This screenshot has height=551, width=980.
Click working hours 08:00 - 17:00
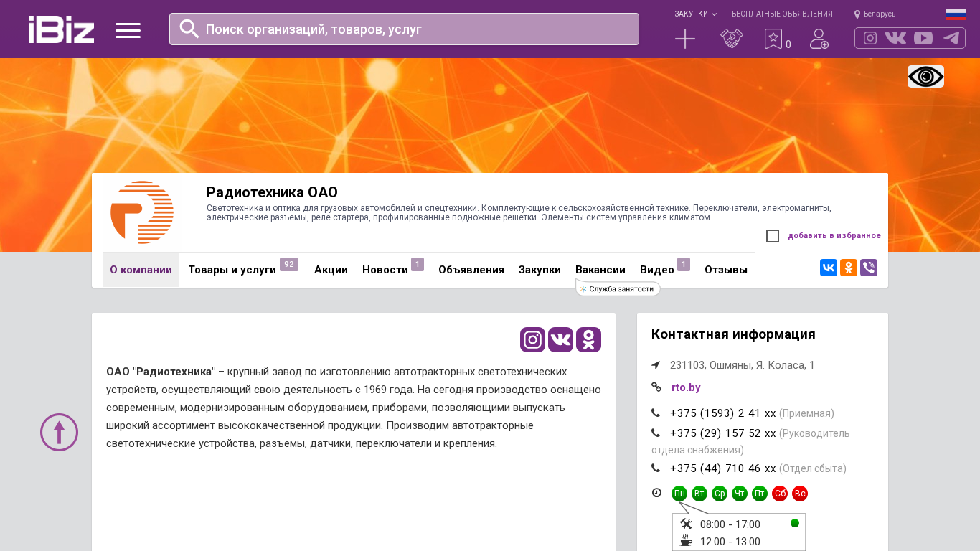pyautogui.click(x=730, y=524)
